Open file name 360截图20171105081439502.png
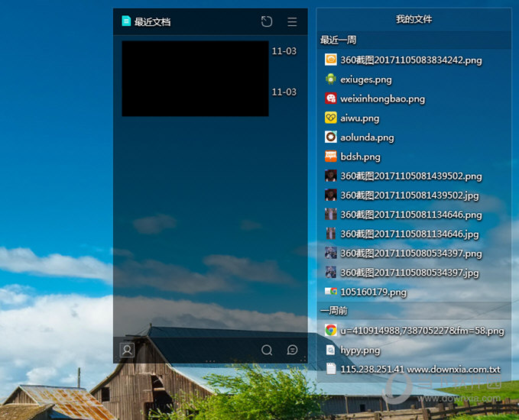 tap(411, 176)
